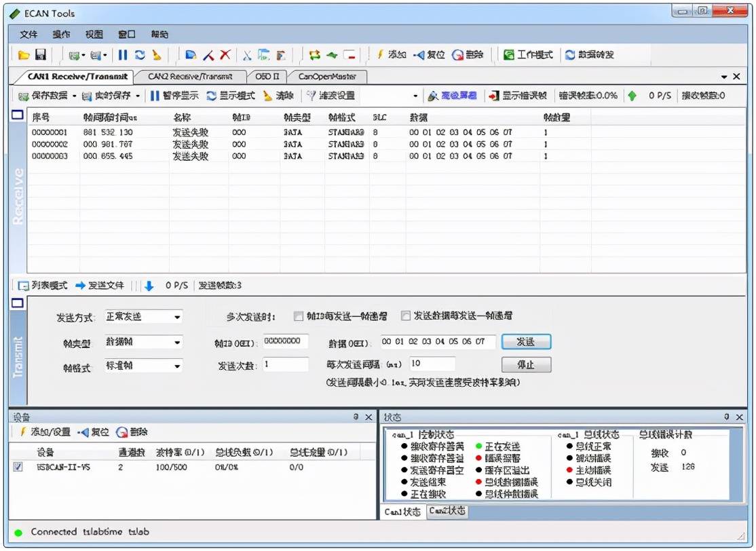Click 列表模式 list mode
The height and width of the screenshot is (551, 756).
43,286
